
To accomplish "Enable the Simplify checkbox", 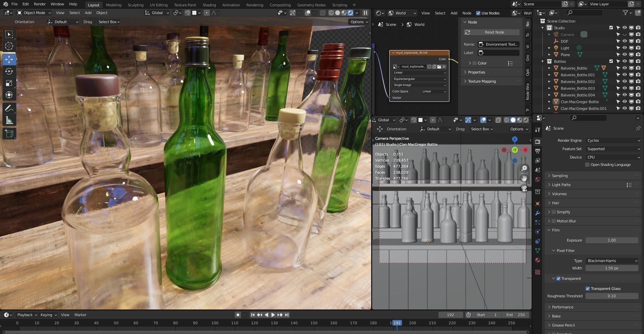I will click(554, 212).
